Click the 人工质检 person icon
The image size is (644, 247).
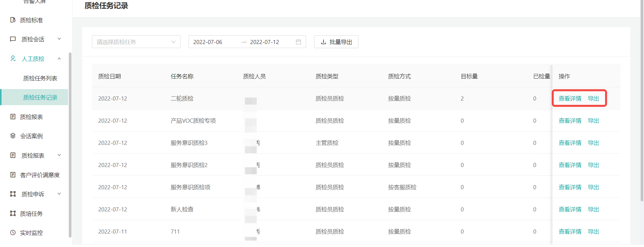(x=13, y=58)
